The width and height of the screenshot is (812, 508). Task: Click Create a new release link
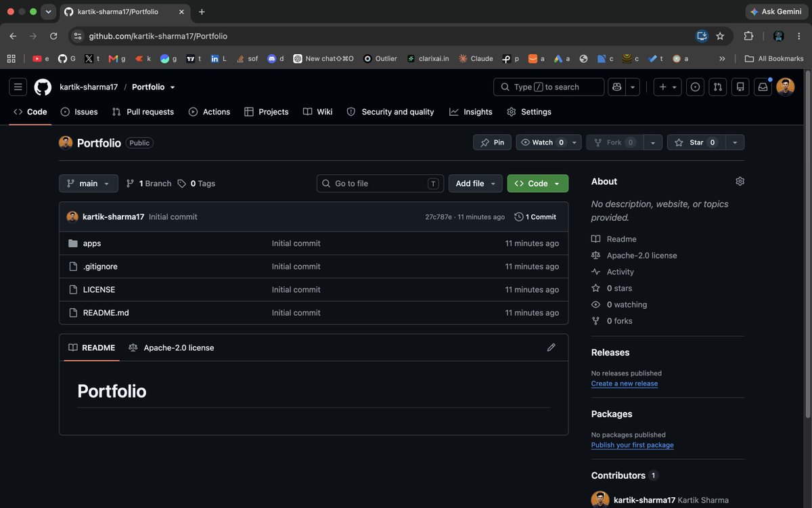[625, 383]
